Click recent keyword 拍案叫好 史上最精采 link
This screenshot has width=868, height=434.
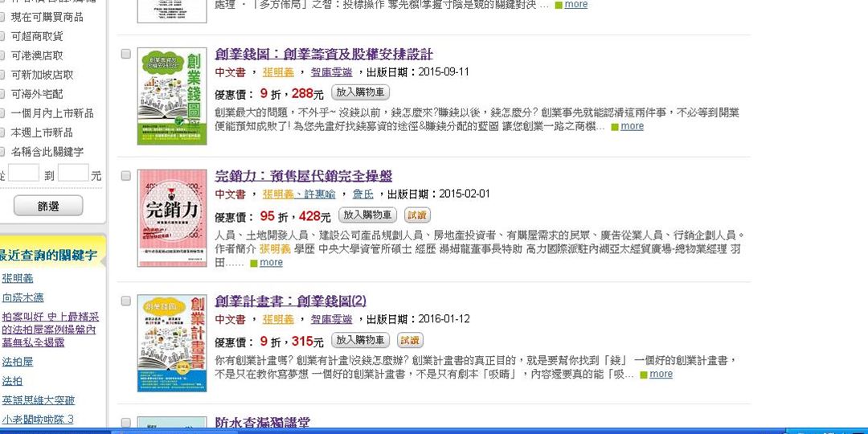pyautogui.click(x=50, y=330)
